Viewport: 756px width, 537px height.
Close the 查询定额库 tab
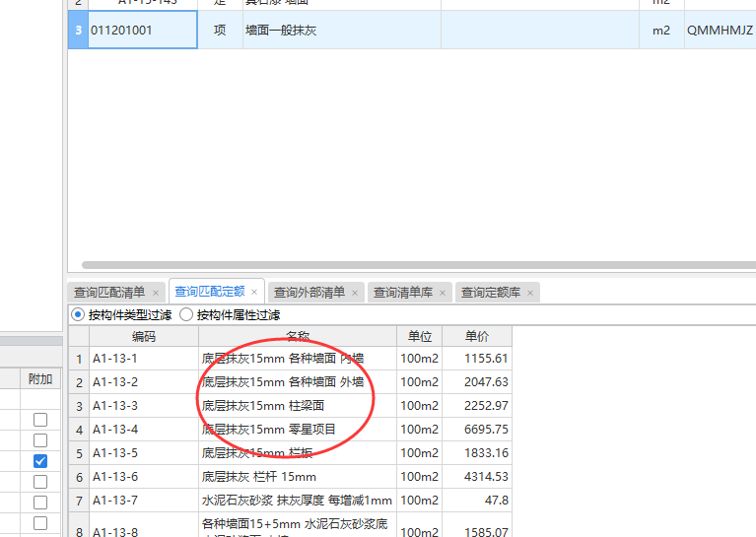coord(530,293)
